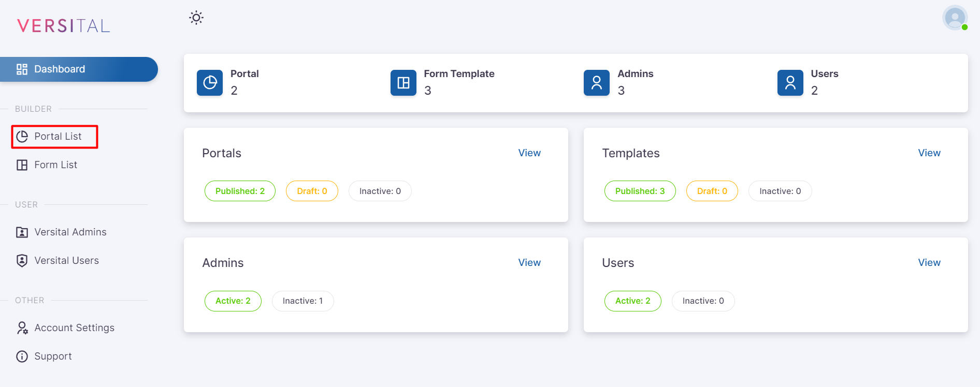Go to Versital Users page
The width and height of the screenshot is (980, 387).
click(x=66, y=261)
